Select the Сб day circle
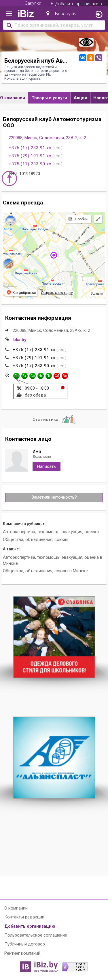This screenshot has height=980, width=108. click(x=56, y=376)
